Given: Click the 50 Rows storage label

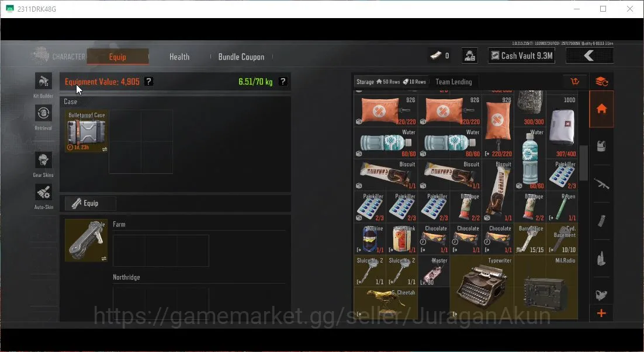Looking at the screenshot, I should pyautogui.click(x=388, y=82).
